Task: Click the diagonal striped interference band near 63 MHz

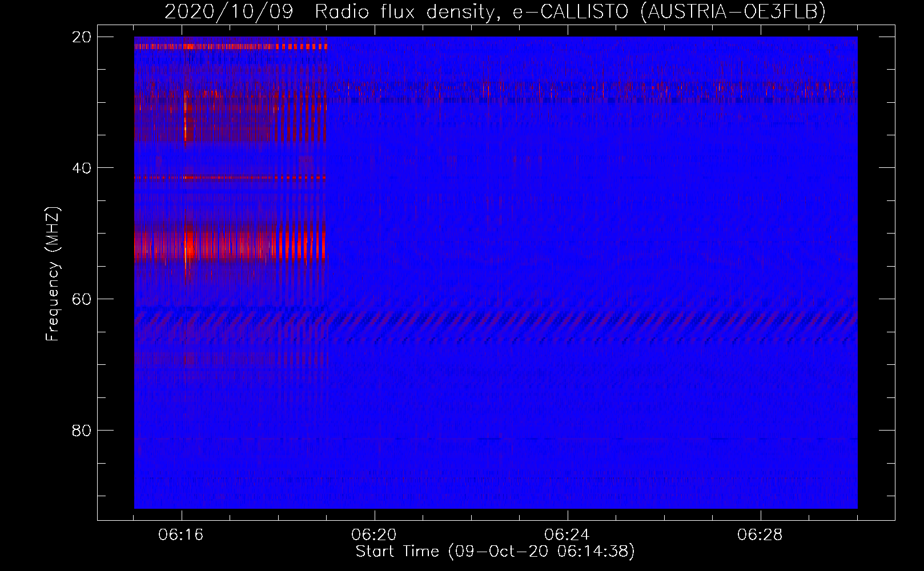Action: (x=496, y=320)
